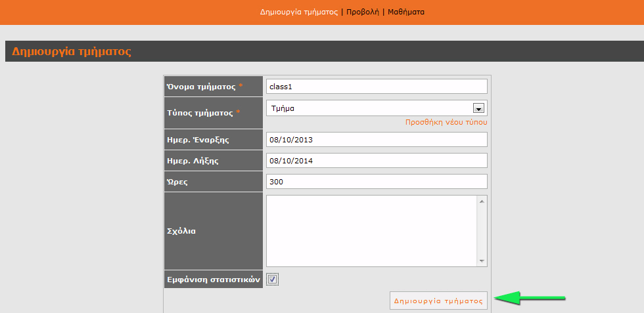Screen dimensions: 644x313
Task: Click the Ώρες label
Action: (x=177, y=182)
